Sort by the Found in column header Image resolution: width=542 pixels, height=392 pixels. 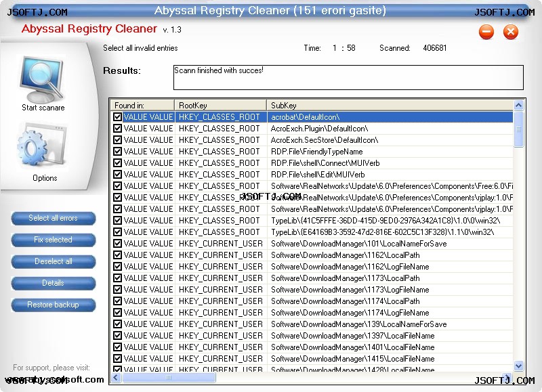(x=142, y=106)
